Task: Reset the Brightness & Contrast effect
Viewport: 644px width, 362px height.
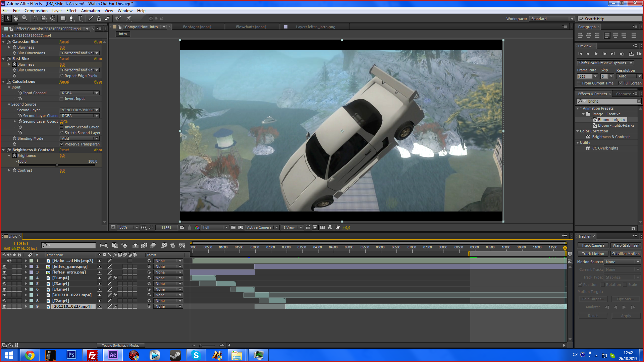Action: point(64,150)
